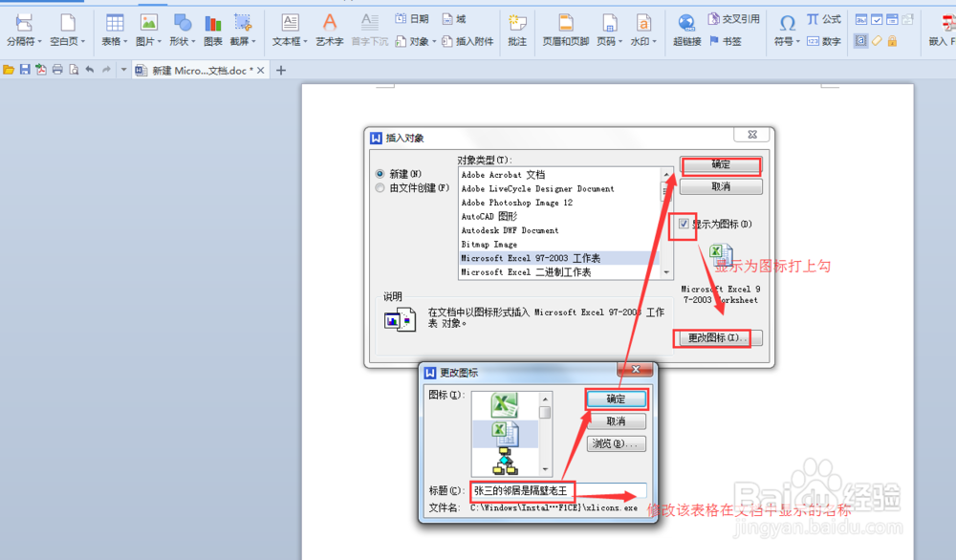Insert a chart with the 图表 icon
Image resolution: width=956 pixels, height=560 pixels.
(213, 31)
